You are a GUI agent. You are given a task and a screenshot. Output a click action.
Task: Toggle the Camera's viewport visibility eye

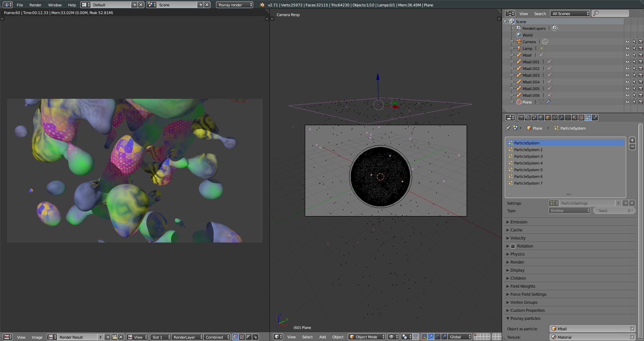pyautogui.click(x=627, y=42)
